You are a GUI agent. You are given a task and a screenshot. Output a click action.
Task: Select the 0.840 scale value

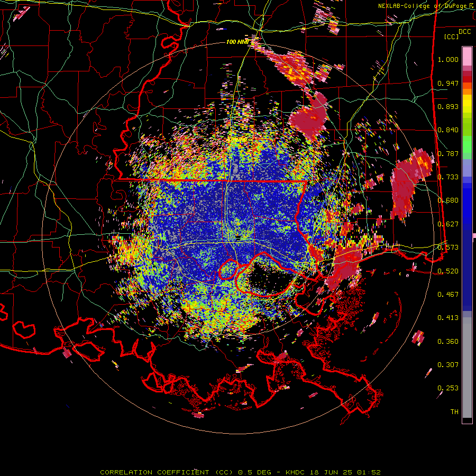pyautogui.click(x=448, y=130)
